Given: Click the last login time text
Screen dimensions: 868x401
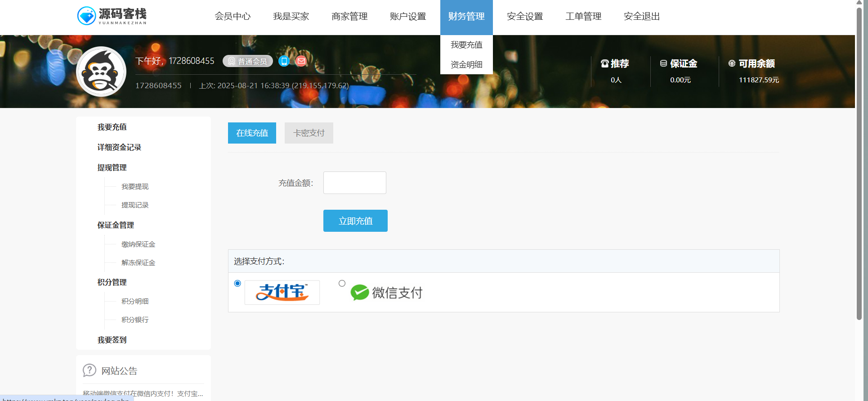Looking at the screenshot, I should point(274,86).
